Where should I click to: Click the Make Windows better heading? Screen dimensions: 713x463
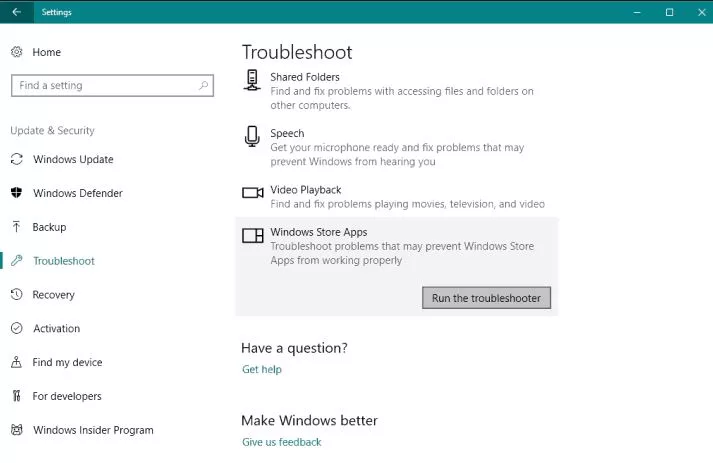[309, 420]
